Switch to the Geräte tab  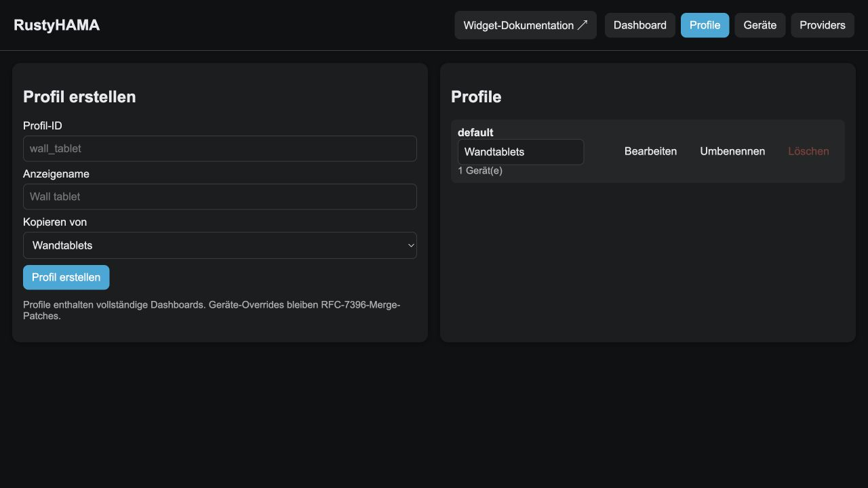pos(759,25)
